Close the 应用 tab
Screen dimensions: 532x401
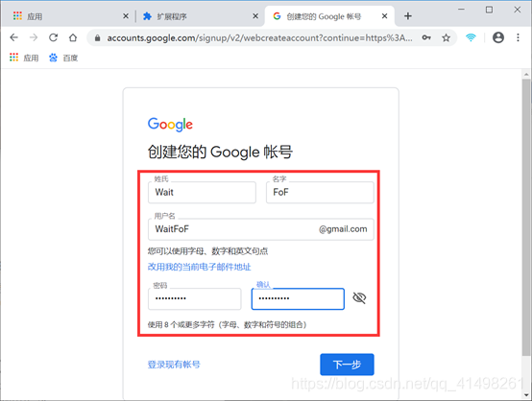point(126,16)
